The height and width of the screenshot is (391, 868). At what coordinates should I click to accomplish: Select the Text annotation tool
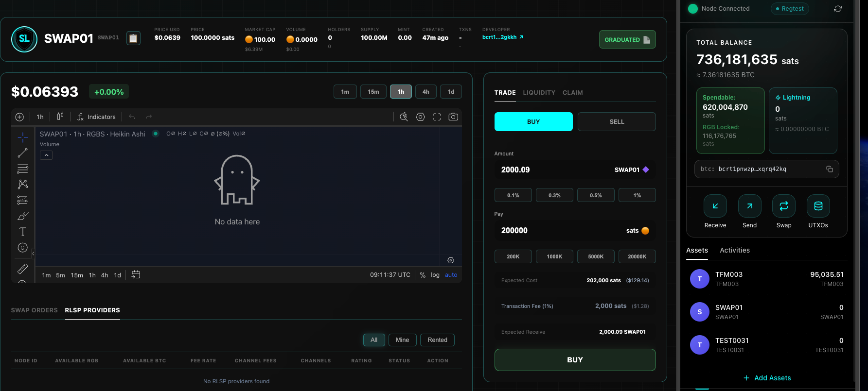click(23, 232)
